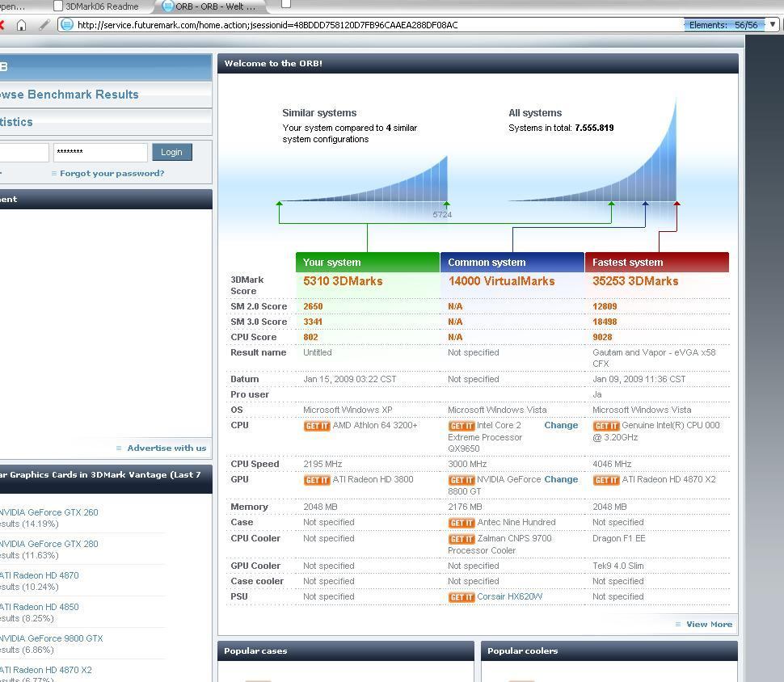Click the 35253 3DMarks score
Viewport: 784px width, 682px height.
[x=635, y=281]
